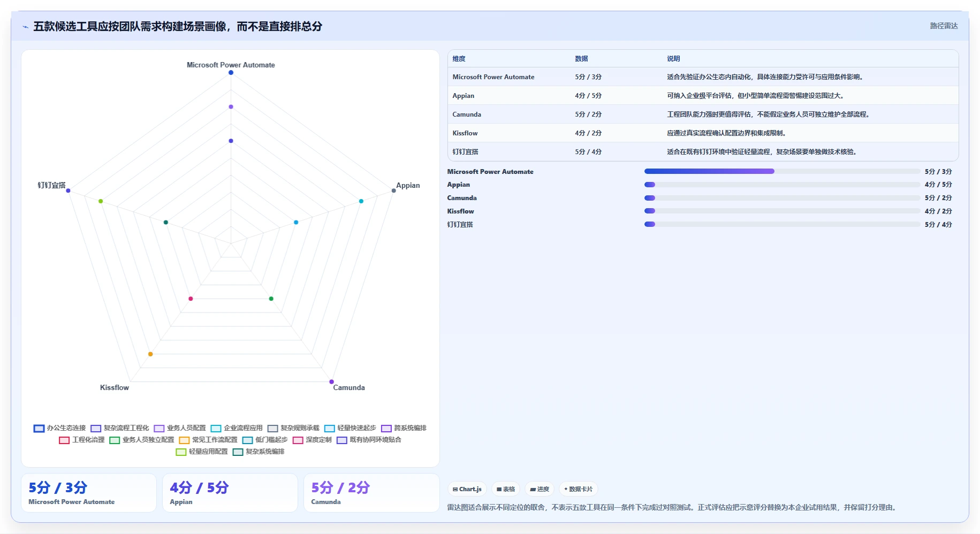Screen dimensions: 980x534
Task: Click the 维度 column header
Action: [459, 59]
